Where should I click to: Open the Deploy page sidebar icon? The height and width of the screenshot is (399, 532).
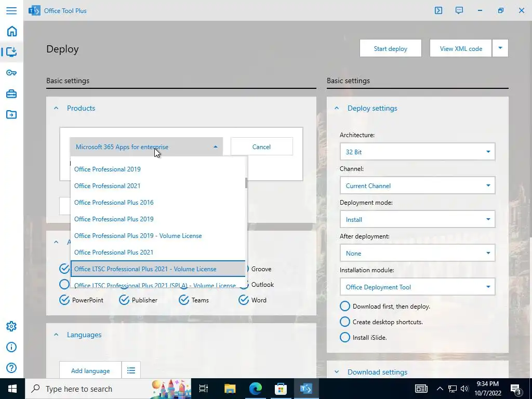(x=11, y=51)
